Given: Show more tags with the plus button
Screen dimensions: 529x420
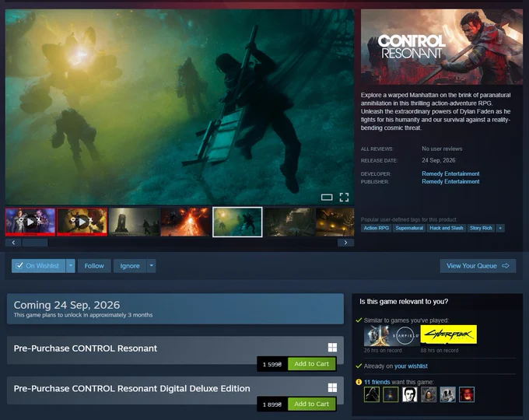Looking at the screenshot, I should [500, 228].
